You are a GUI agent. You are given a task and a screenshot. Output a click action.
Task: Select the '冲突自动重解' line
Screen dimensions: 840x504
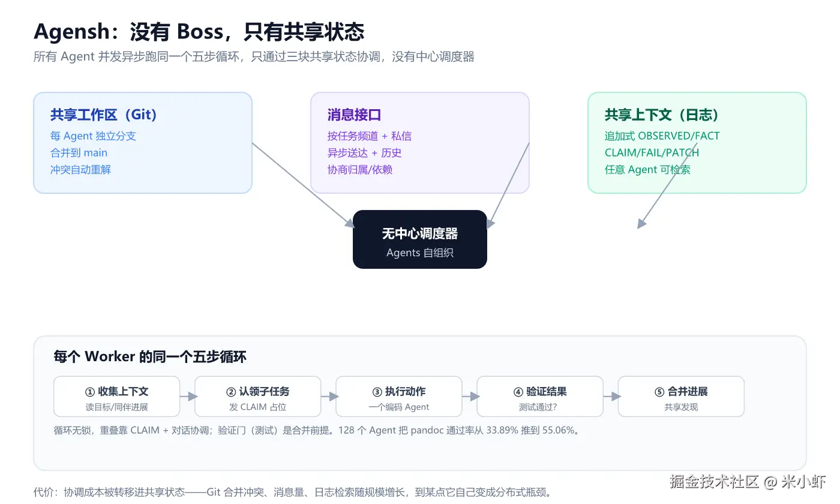pos(80,170)
